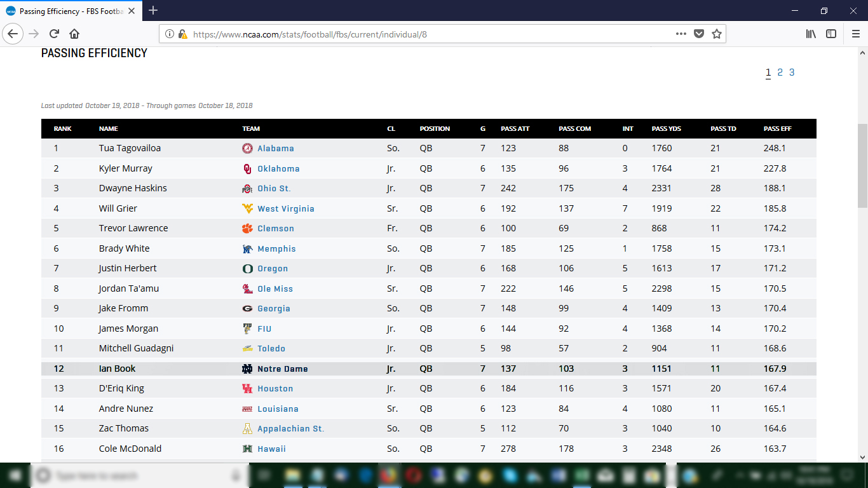Screen dimensions: 868x488
Task: Select the name Trevor Lawrence
Action: 133,228
